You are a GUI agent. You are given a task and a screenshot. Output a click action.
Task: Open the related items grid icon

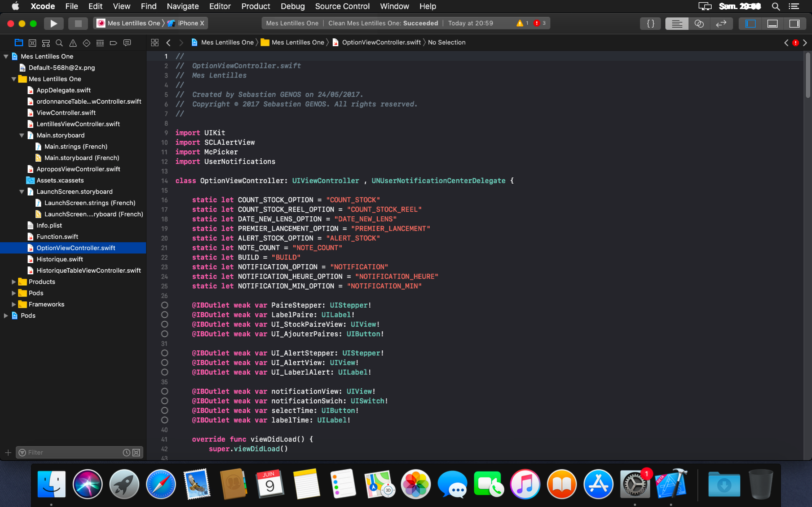[155, 43]
